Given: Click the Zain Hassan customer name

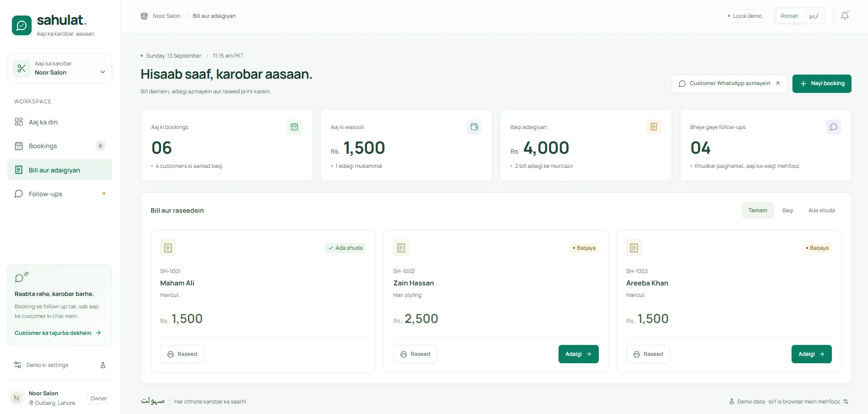Looking at the screenshot, I should point(413,283).
